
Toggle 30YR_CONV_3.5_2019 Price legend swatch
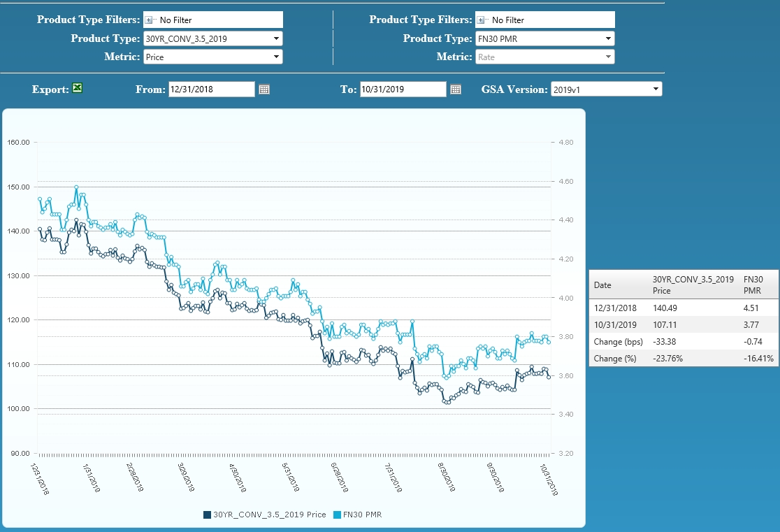coord(207,515)
